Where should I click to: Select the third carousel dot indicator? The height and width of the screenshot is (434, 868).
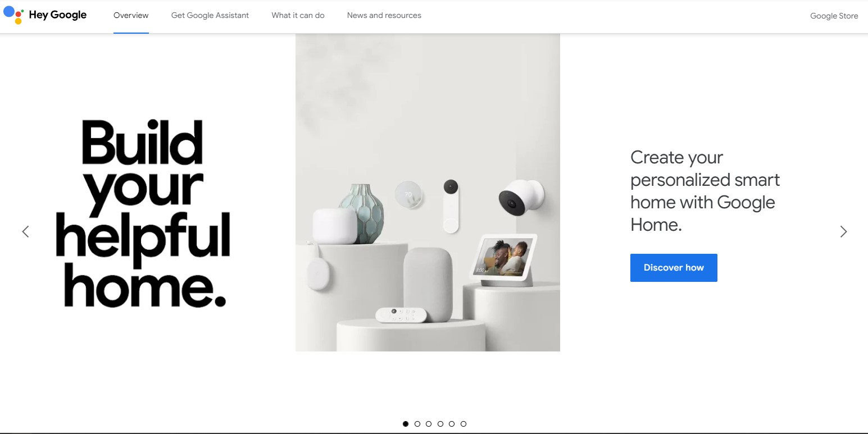(429, 424)
